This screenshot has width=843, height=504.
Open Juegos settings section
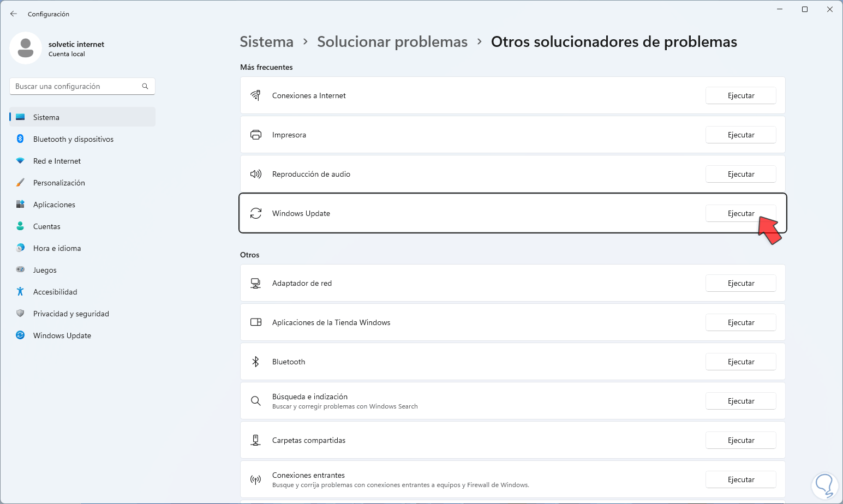pyautogui.click(x=45, y=270)
